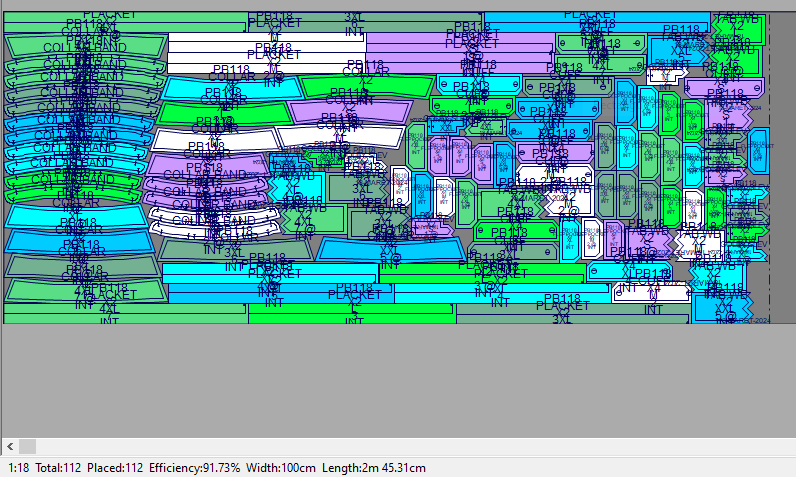Click the 1:18 scale indicator

click(18, 468)
